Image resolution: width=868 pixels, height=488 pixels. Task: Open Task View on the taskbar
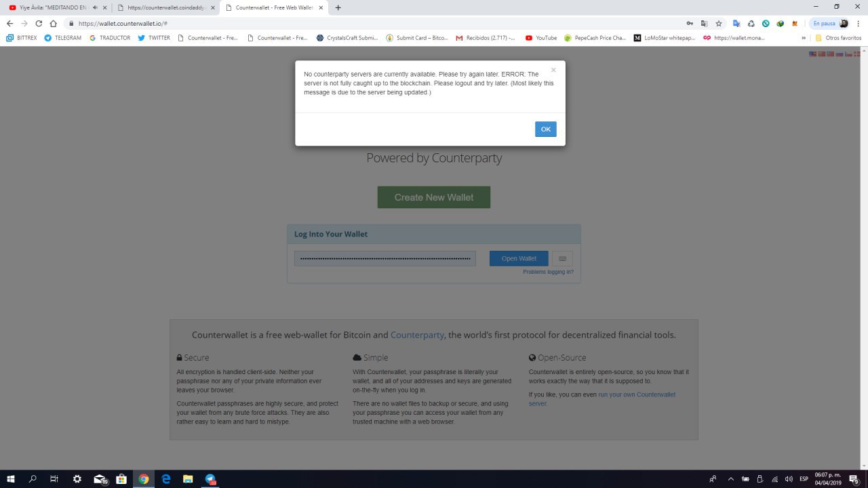coord(54,479)
